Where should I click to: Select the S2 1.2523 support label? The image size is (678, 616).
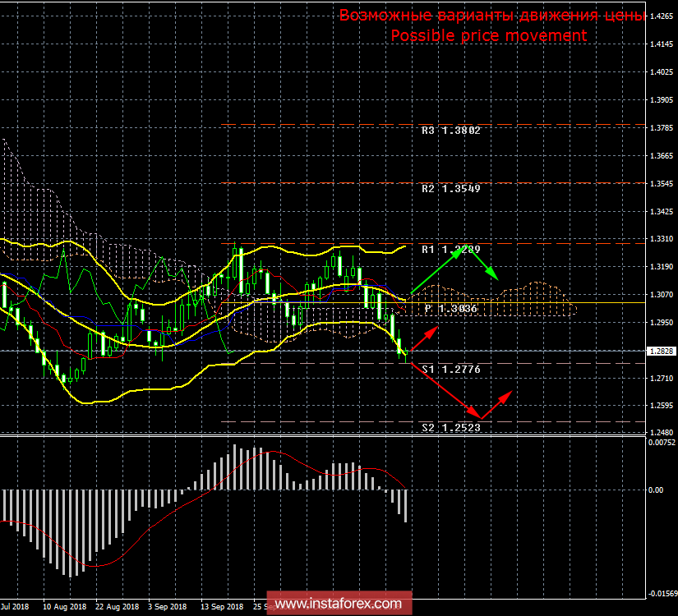pyautogui.click(x=450, y=426)
